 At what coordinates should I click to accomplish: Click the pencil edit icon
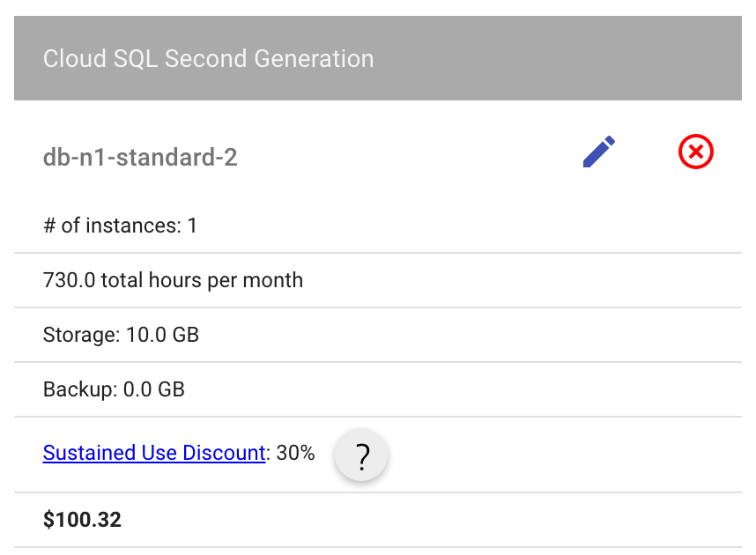coord(599,152)
